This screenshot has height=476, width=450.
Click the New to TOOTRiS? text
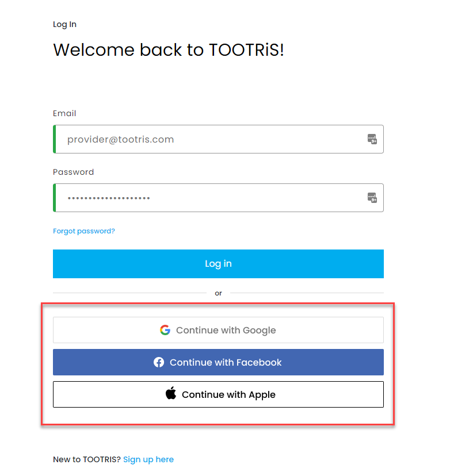pos(86,459)
